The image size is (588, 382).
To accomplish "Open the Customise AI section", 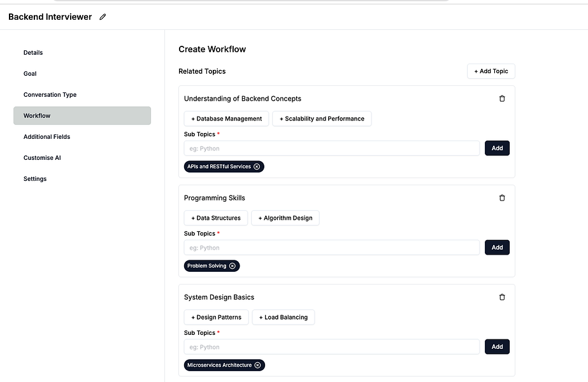I will [42, 158].
